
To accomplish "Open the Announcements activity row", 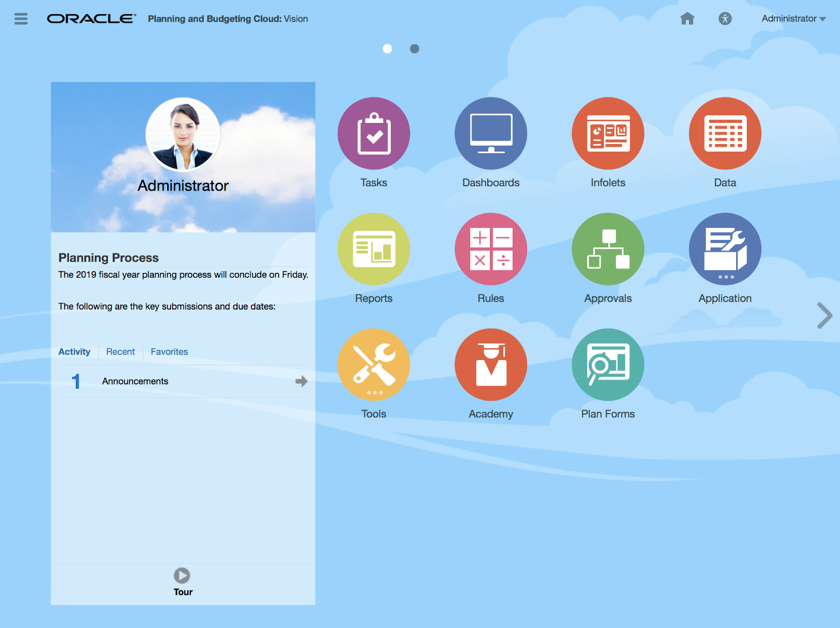I will pos(183,381).
